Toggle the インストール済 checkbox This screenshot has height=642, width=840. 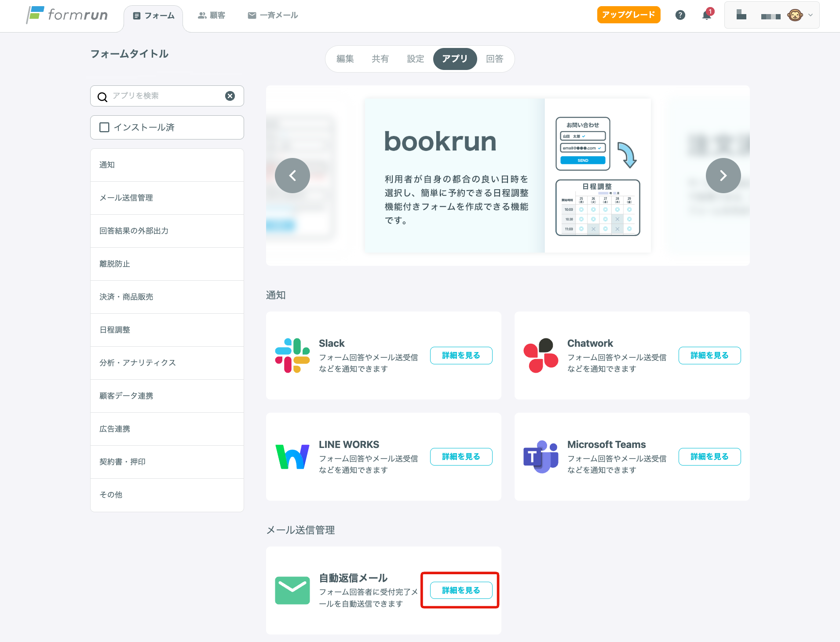(x=104, y=127)
